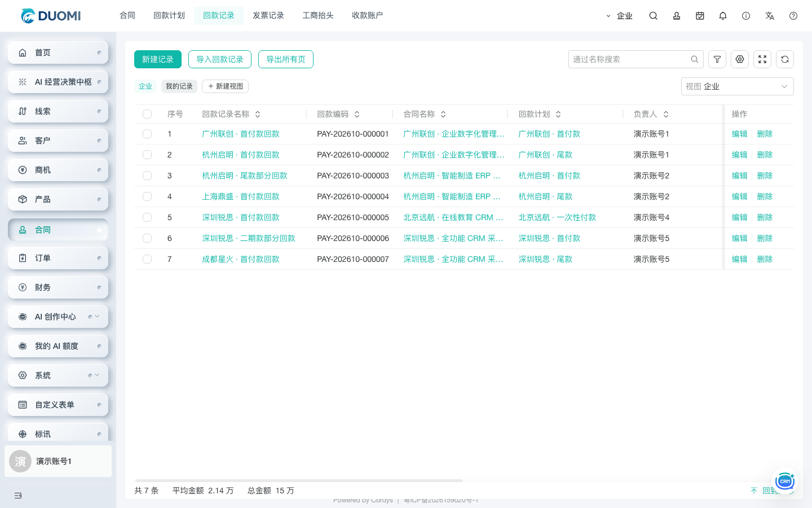The image size is (812, 508).
Task: Select the checkbox for 杭州启明 · 尾款部分回款
Action: tap(147, 176)
